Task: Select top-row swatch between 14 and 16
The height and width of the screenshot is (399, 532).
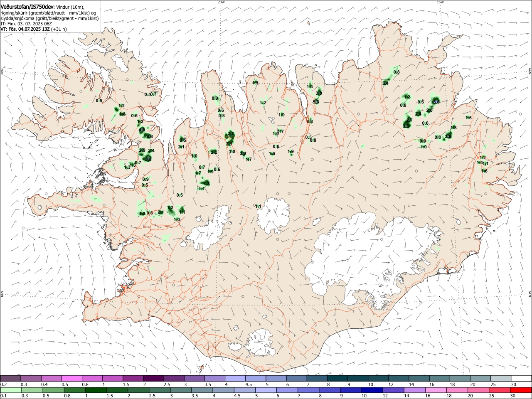Action: 419,379
